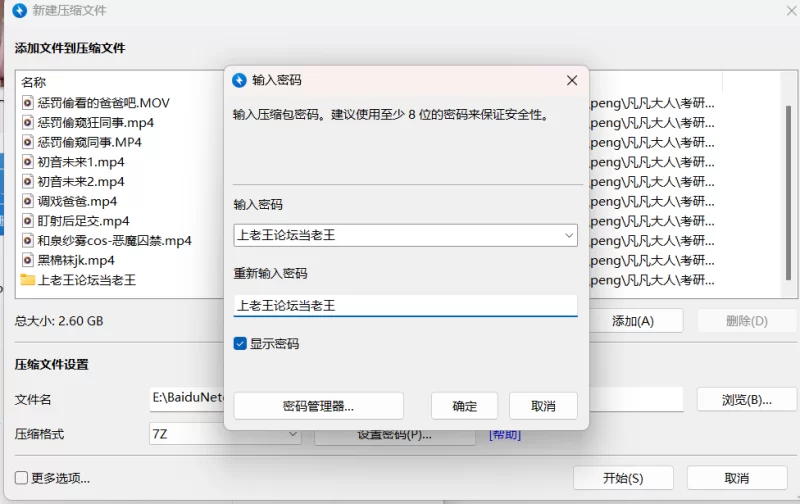Click the path cell in the 黑棉袜jk.mp4 row
800x504 pixels.
coord(652,260)
